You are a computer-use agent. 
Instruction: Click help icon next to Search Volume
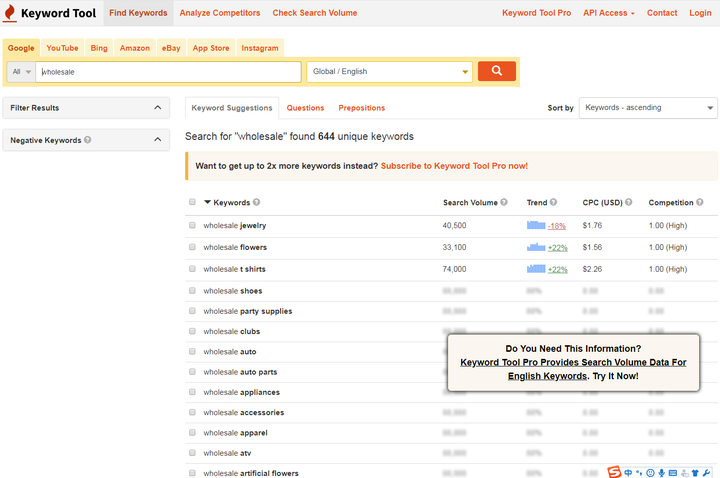[504, 202]
